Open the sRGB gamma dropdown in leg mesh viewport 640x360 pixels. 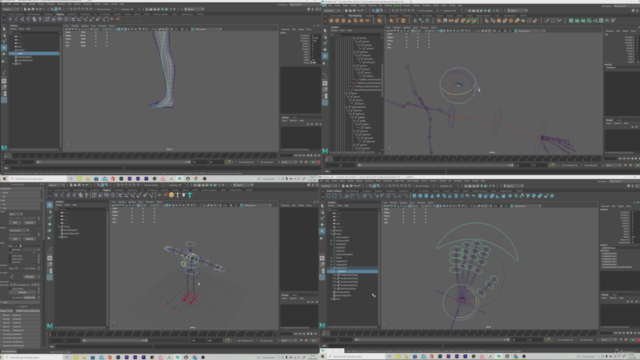pos(208,29)
